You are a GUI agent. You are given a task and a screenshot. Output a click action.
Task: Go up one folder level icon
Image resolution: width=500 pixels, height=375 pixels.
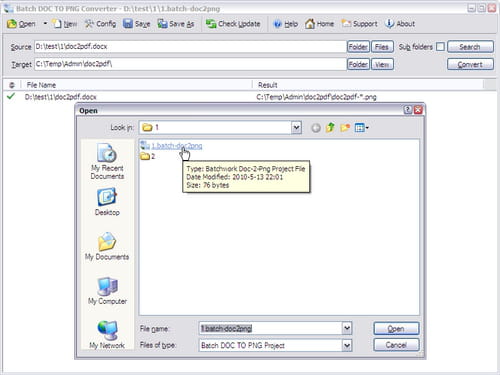(x=330, y=127)
